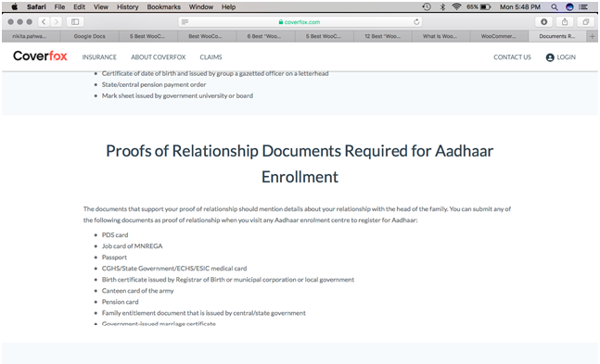600x364 pixels.
Task: Click the Reader view icon in address bar
Action: coord(185,22)
